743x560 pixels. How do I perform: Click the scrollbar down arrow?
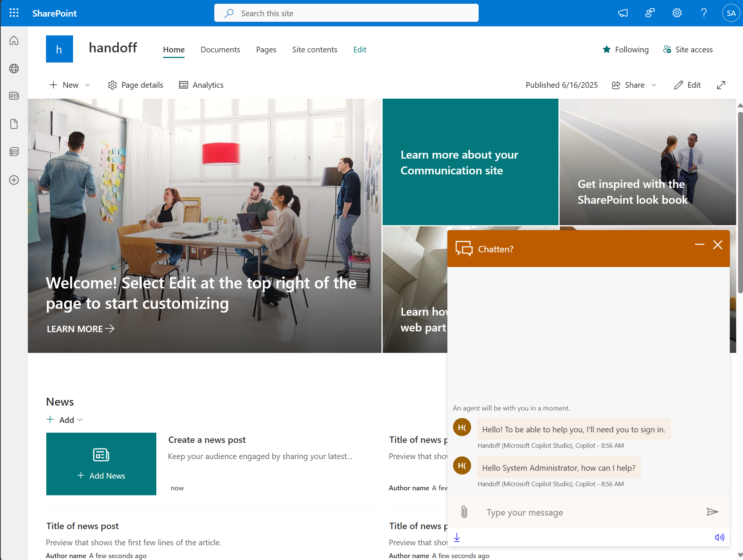(740, 555)
